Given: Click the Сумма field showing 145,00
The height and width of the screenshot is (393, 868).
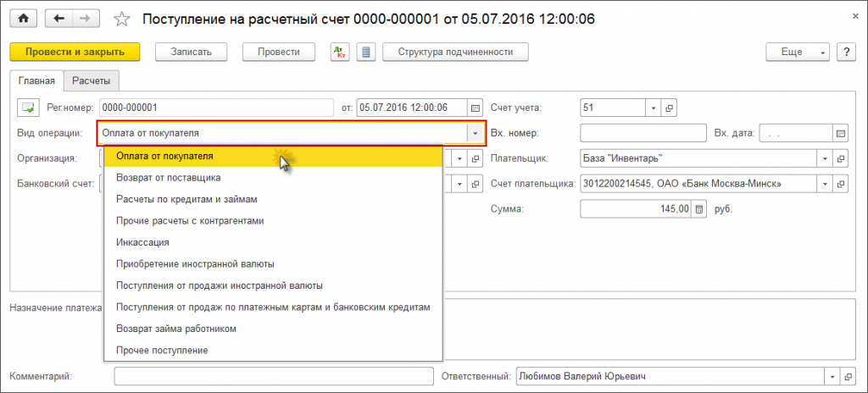Looking at the screenshot, I should [637, 210].
